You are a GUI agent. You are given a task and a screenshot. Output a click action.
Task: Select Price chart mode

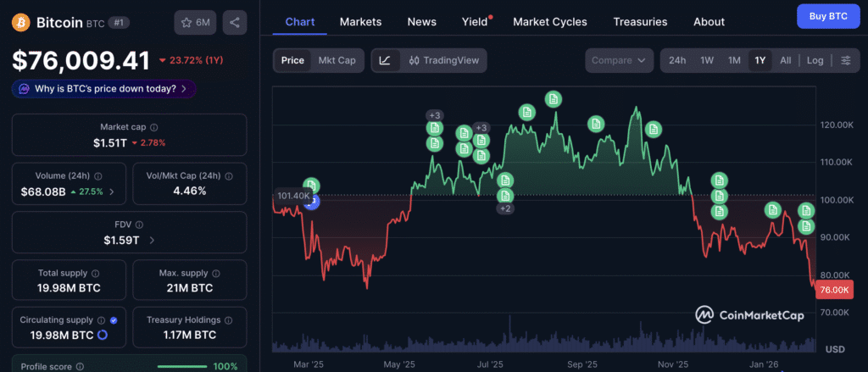click(x=292, y=60)
